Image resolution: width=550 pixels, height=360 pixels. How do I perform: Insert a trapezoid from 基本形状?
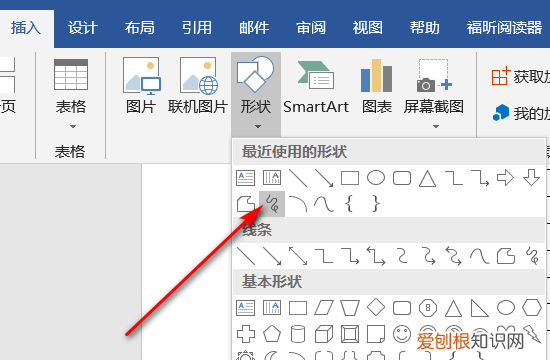tap(350, 308)
